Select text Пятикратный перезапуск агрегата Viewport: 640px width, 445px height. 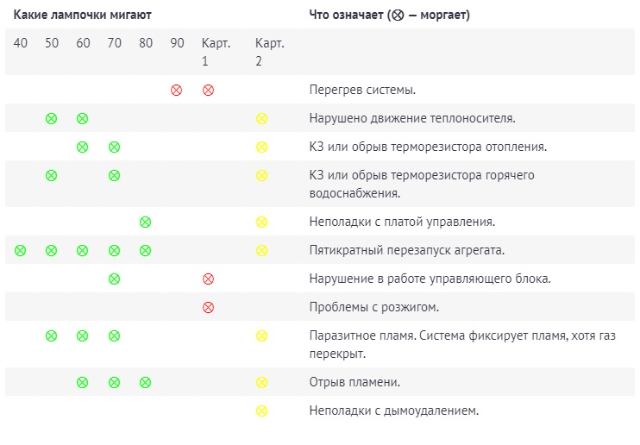[x=407, y=250]
